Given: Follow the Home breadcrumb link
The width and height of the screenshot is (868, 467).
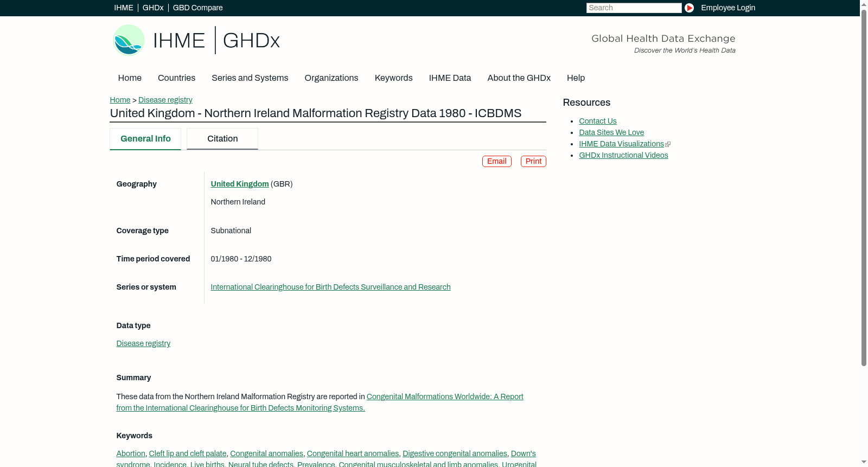Looking at the screenshot, I should pos(120,100).
